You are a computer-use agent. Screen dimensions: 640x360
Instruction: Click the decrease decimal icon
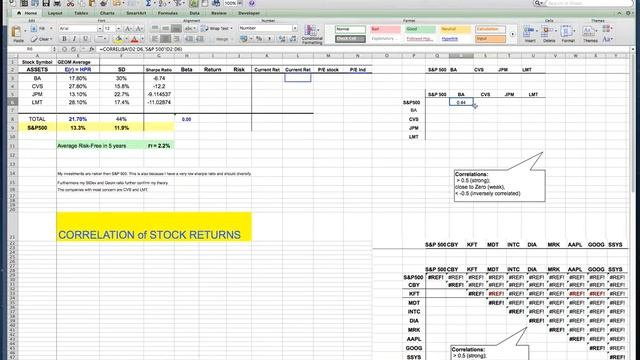(293, 39)
